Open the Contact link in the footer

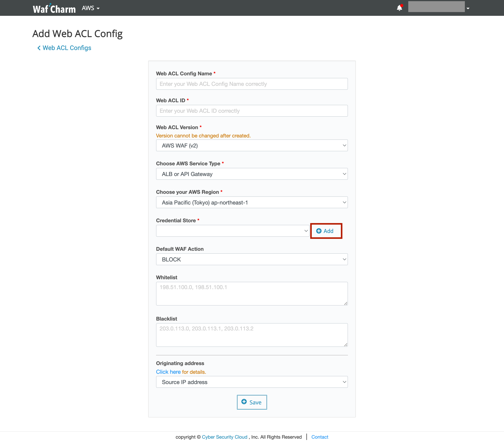(319, 437)
